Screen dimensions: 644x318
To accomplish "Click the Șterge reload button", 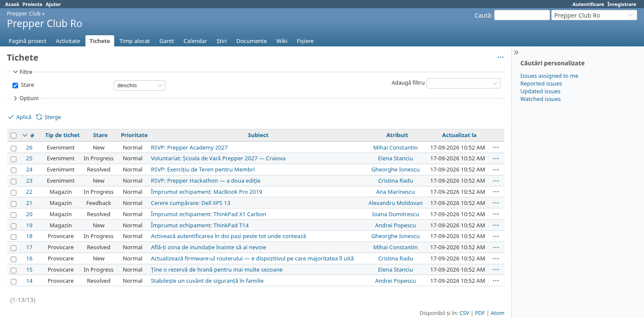I will tap(49, 117).
